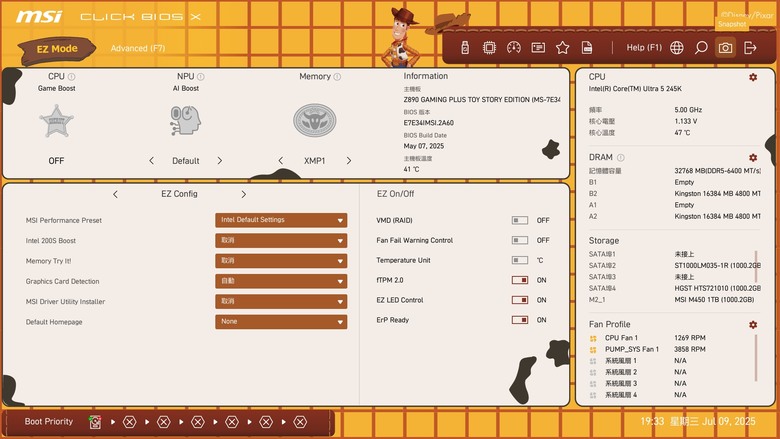Viewport: 780px width, 439px height.
Task: Take a snapshot with the camera icon
Action: 725,48
